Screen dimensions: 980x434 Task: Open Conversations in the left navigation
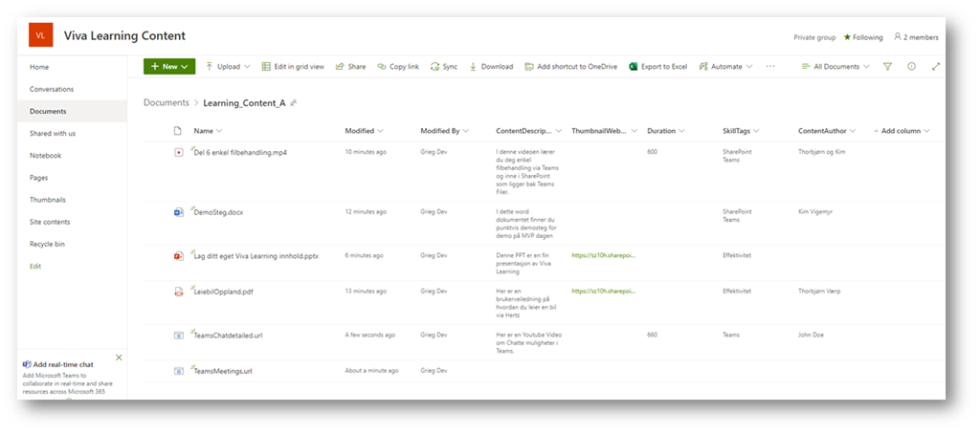tap(52, 89)
